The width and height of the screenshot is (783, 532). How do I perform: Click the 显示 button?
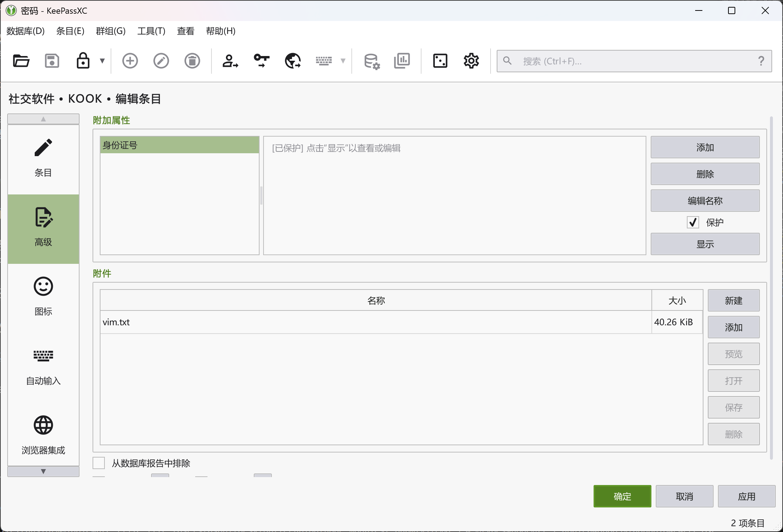tap(705, 244)
